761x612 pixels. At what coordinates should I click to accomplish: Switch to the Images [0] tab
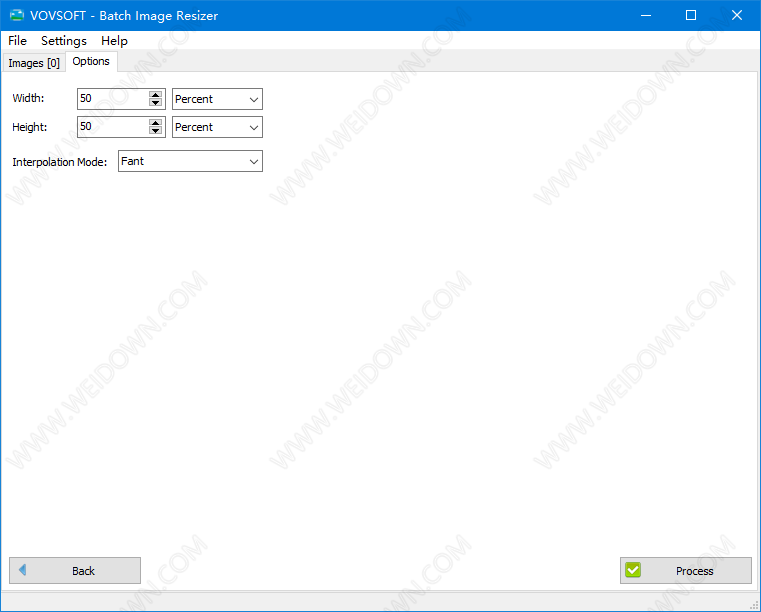tap(34, 63)
